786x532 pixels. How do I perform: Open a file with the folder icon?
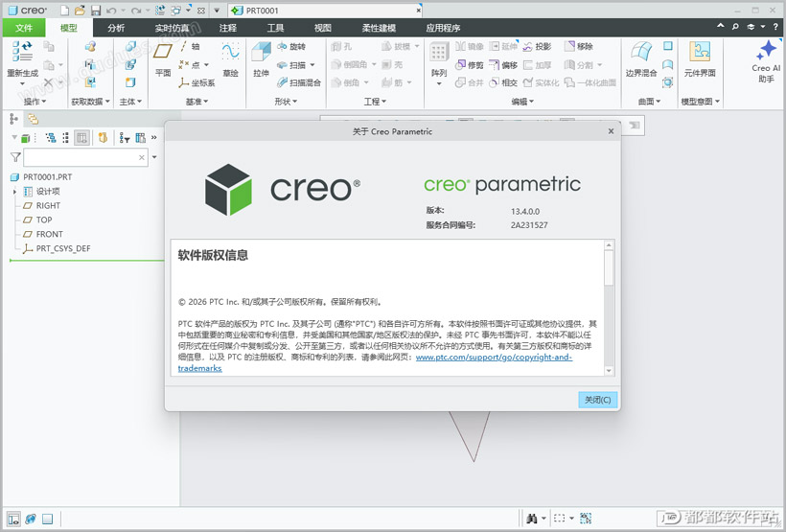click(x=80, y=10)
